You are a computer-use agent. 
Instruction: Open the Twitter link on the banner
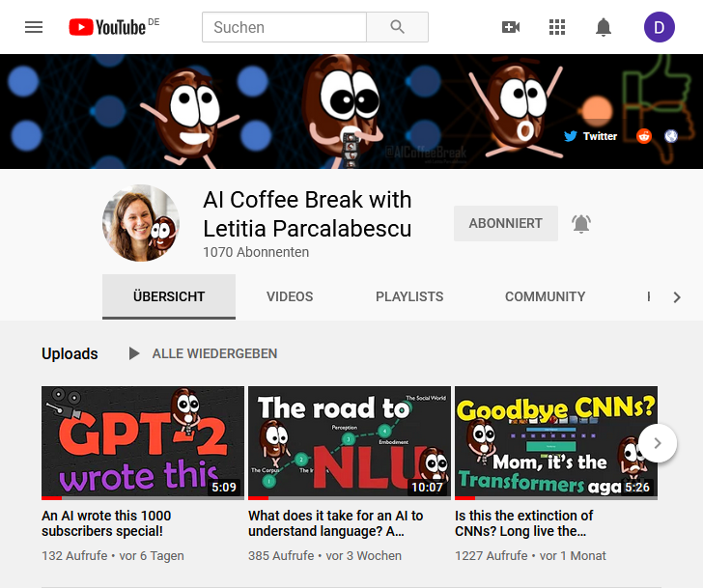point(590,136)
